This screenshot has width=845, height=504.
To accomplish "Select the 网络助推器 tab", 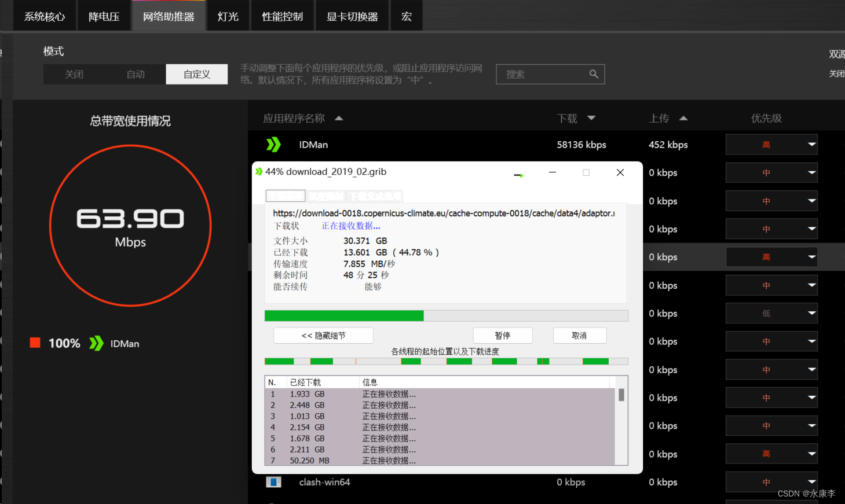I will coord(169,16).
